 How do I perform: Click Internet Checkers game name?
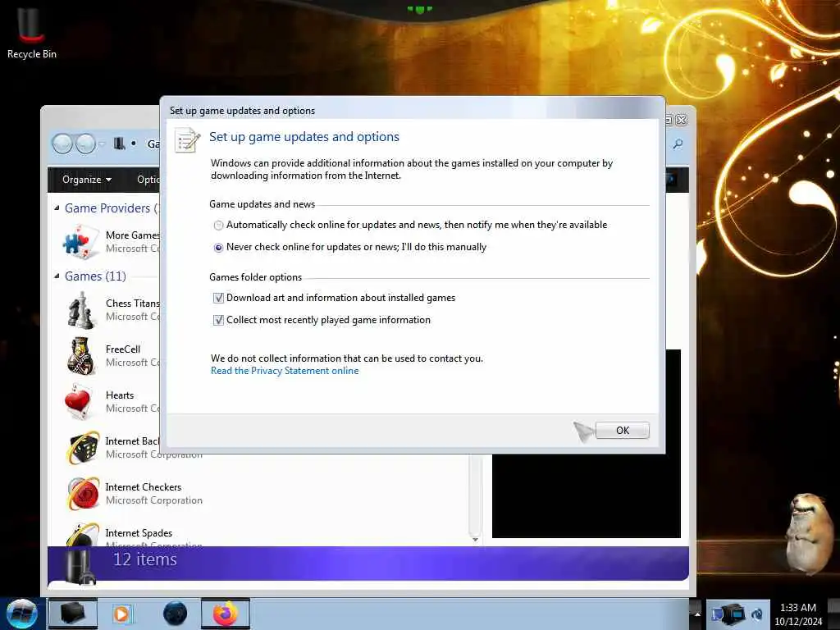143,487
